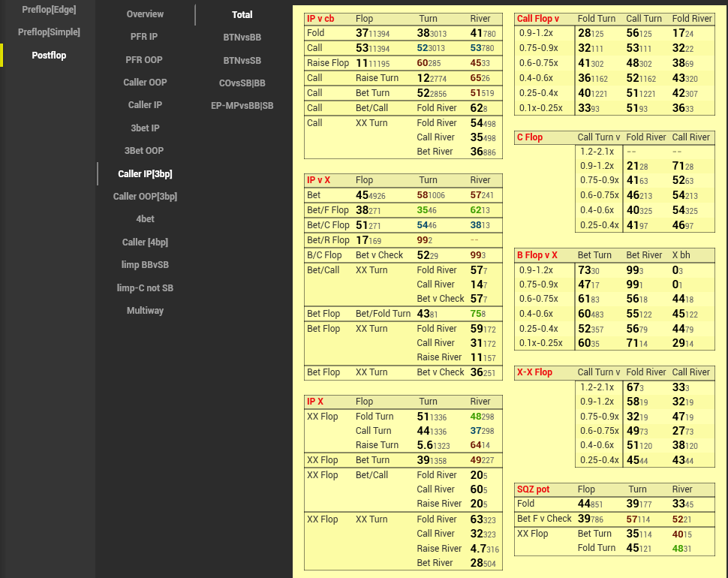This screenshot has width=728, height=578.
Task: Go to the PFR OOP category
Action: 145,59
